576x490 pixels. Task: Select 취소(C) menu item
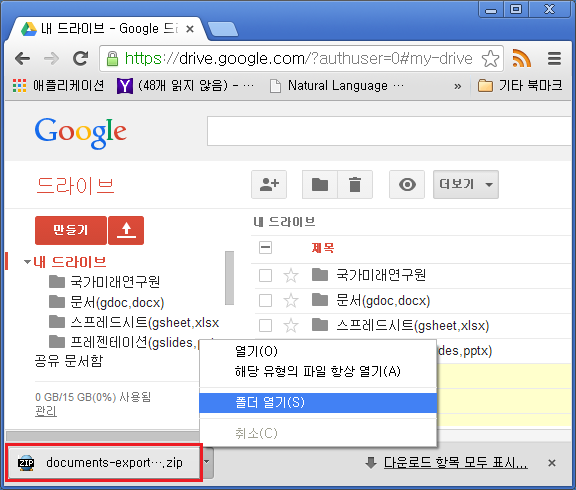tap(318, 433)
